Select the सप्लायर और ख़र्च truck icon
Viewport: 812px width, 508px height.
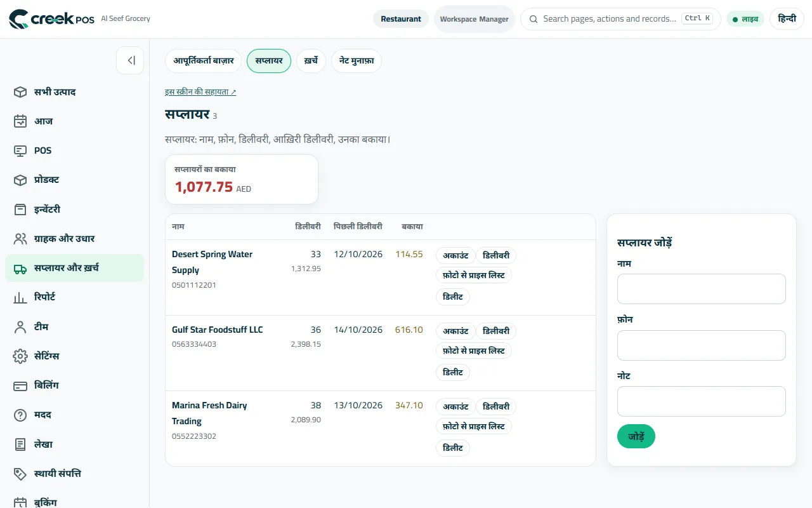[x=20, y=268]
